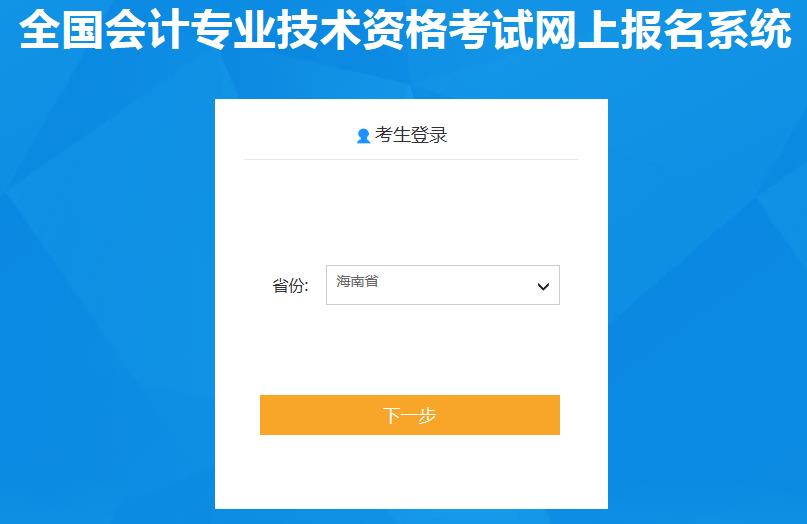Image resolution: width=807 pixels, height=524 pixels.
Task: Expand province list via the down arrow
Action: click(543, 286)
